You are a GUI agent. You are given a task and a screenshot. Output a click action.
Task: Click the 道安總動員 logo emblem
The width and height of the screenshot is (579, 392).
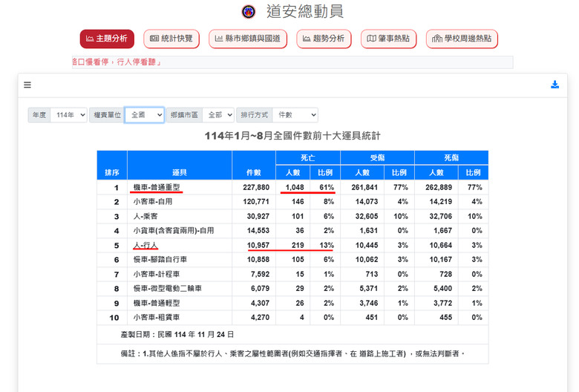249,11
